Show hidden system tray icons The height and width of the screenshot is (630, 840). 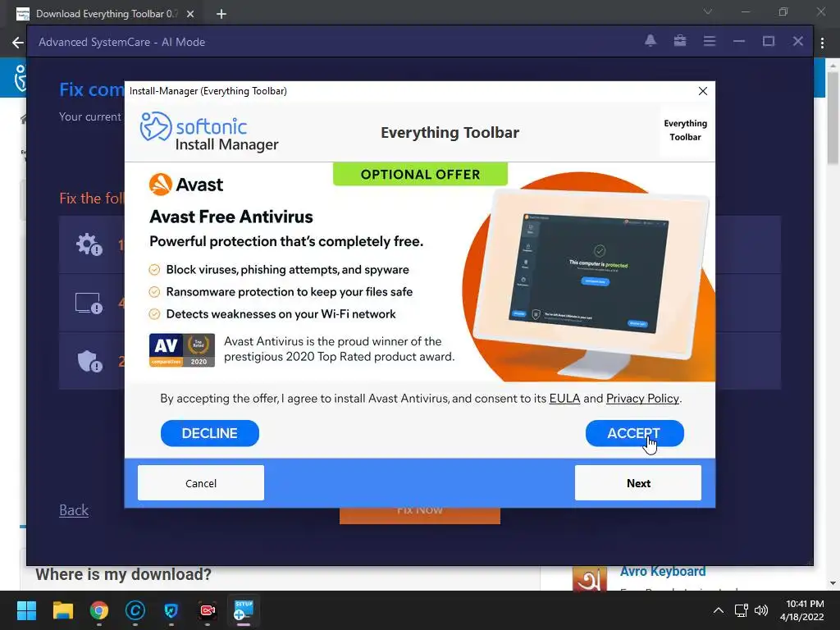coord(719,610)
